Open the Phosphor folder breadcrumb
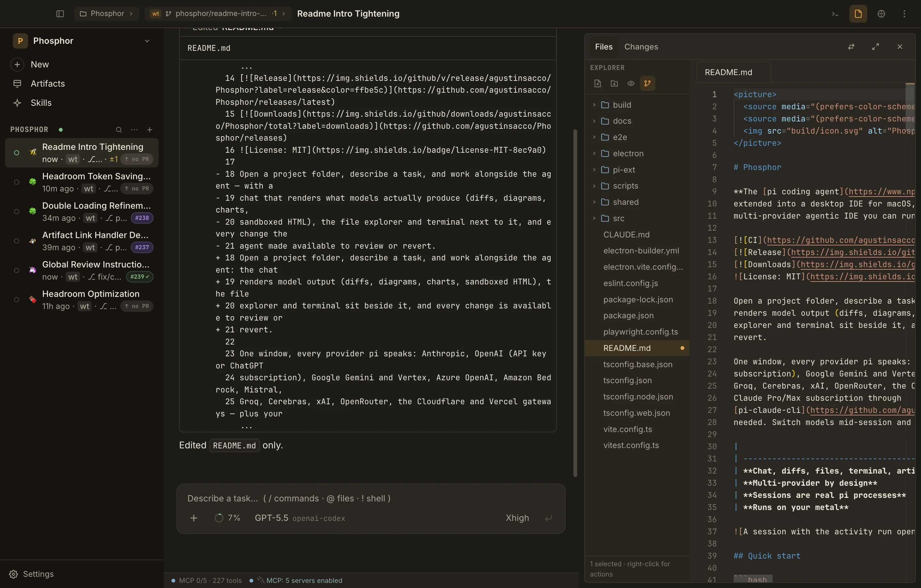This screenshot has height=588, width=921. click(x=106, y=14)
